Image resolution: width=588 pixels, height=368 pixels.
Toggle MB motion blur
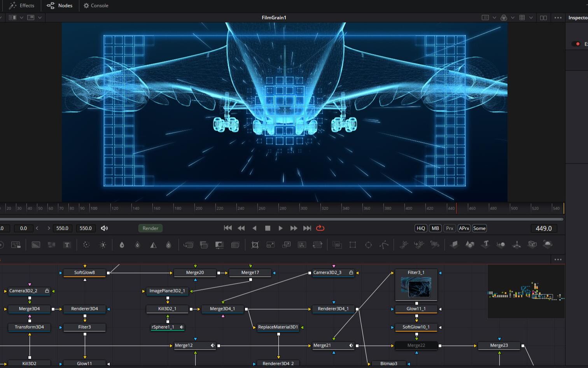[435, 228]
